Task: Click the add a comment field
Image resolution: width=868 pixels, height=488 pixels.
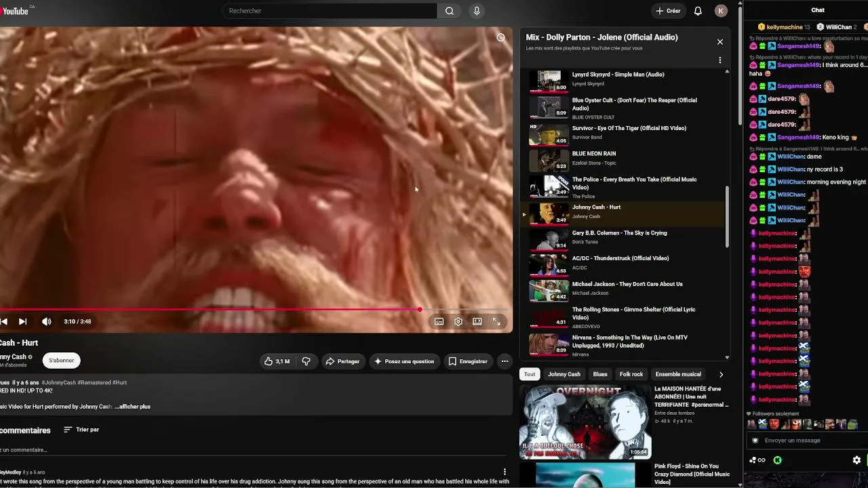Action: (x=254, y=450)
